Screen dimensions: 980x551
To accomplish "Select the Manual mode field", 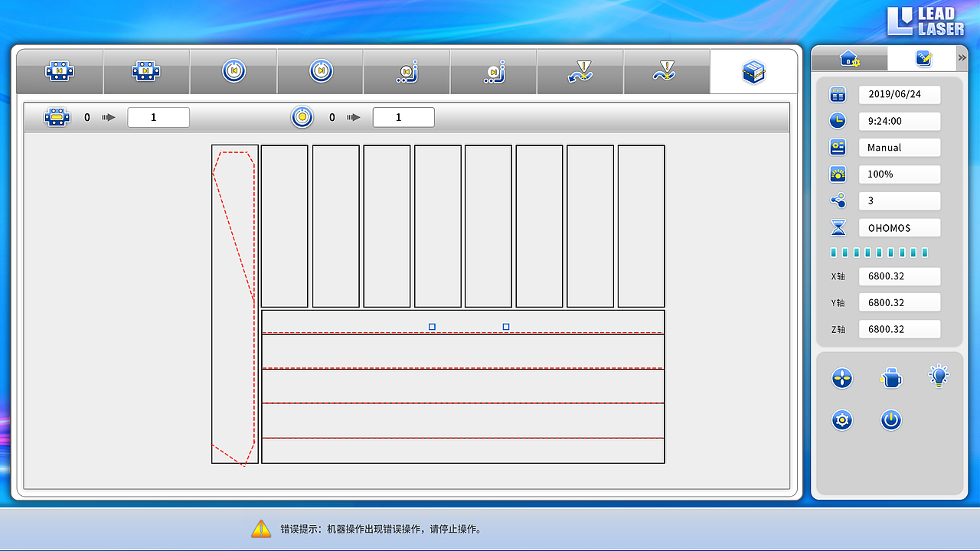I will pyautogui.click(x=900, y=148).
